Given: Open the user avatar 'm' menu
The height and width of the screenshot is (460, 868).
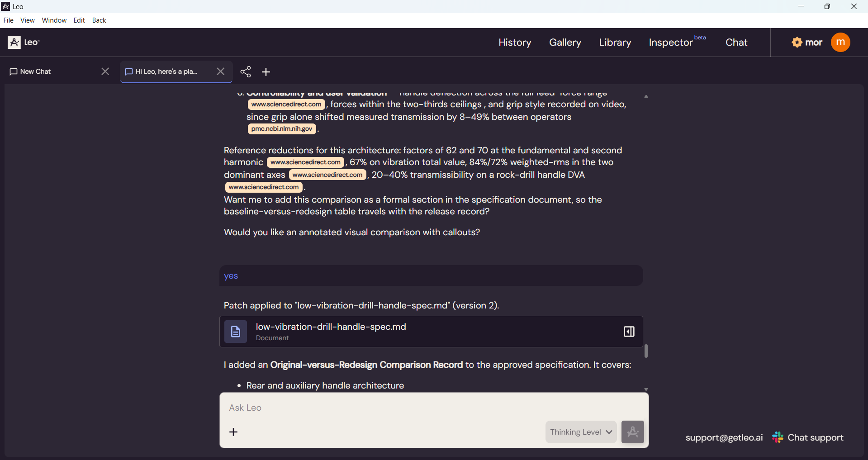Looking at the screenshot, I should tap(840, 42).
